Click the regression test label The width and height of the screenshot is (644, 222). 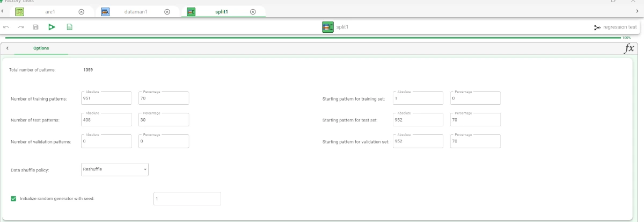(620, 27)
